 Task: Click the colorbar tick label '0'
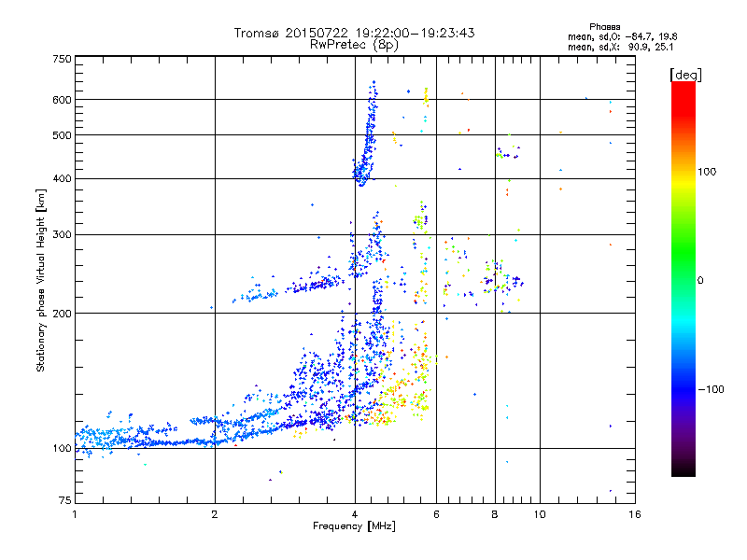coord(700,281)
